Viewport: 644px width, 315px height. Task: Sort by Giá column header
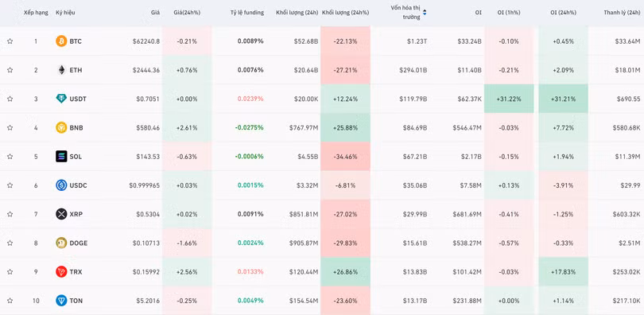(155, 13)
